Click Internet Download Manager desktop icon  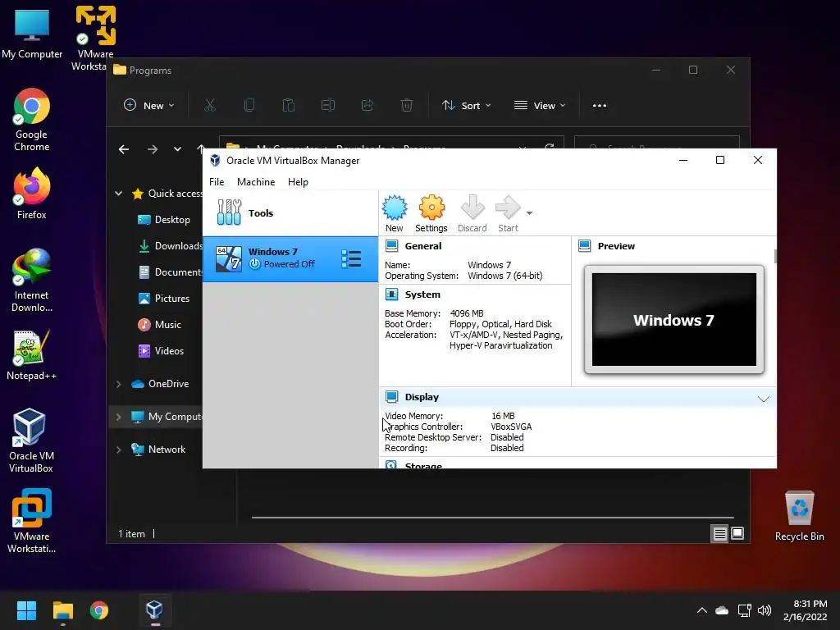pos(32,281)
